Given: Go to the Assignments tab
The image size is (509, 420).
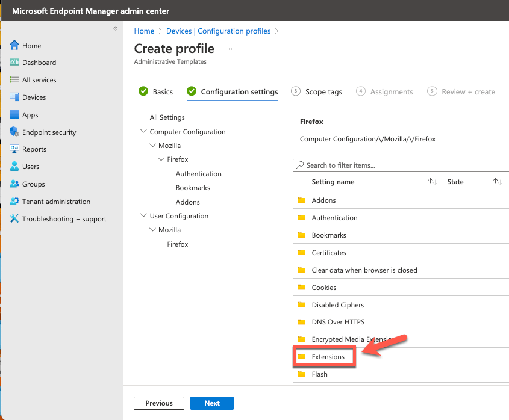Looking at the screenshot, I should (x=390, y=91).
